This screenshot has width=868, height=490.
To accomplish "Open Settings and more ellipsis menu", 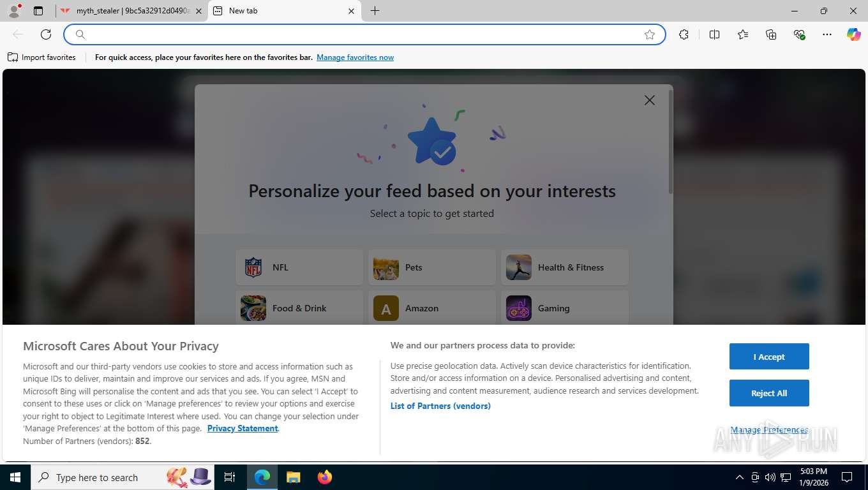I will [x=827, y=34].
